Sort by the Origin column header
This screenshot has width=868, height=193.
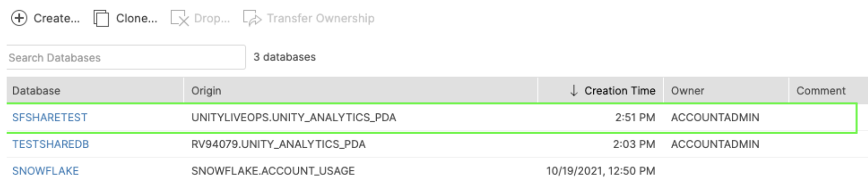206,90
